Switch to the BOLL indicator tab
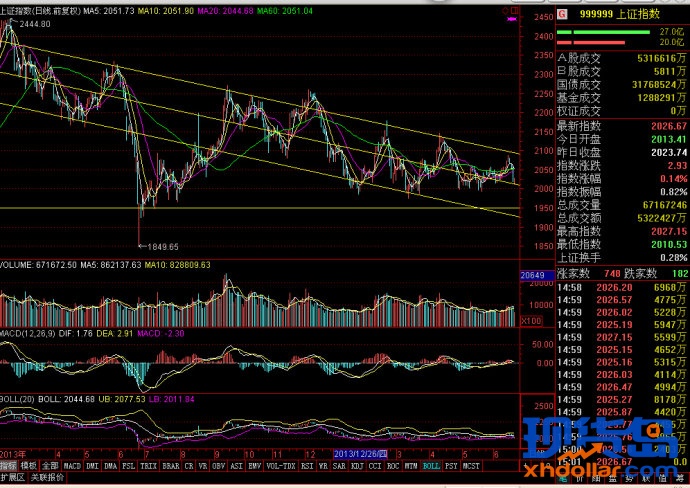690x488 pixels. 431,466
